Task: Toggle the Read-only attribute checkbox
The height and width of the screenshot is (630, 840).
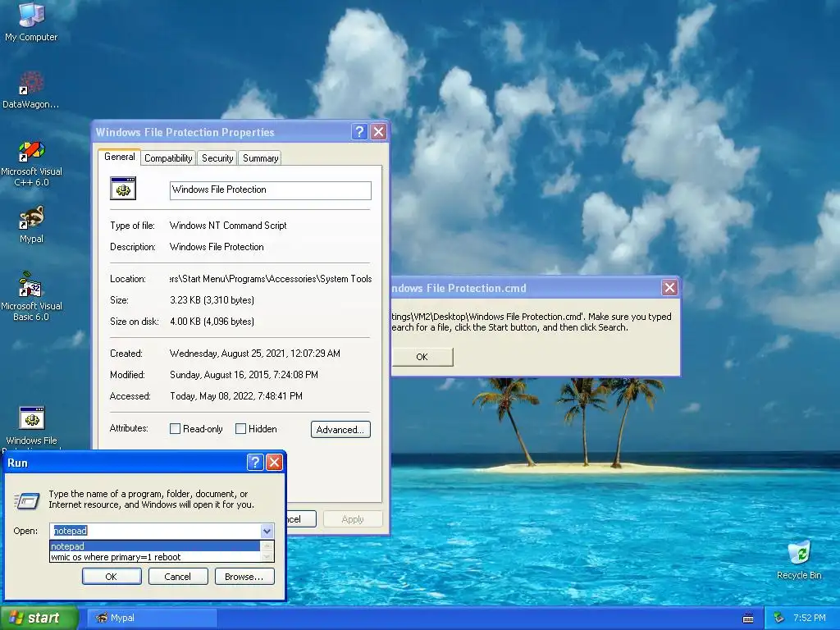Action: click(x=175, y=428)
